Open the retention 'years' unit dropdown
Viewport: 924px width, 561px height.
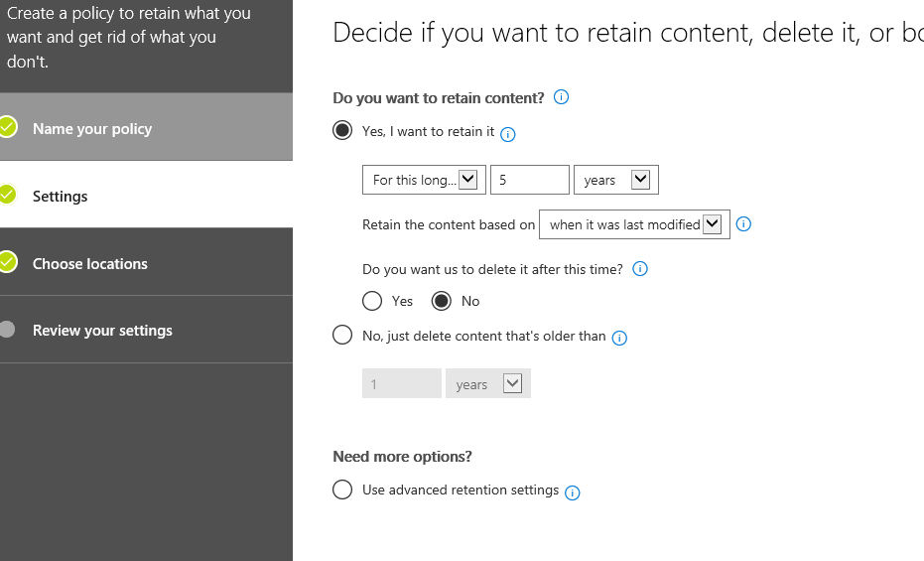(616, 180)
